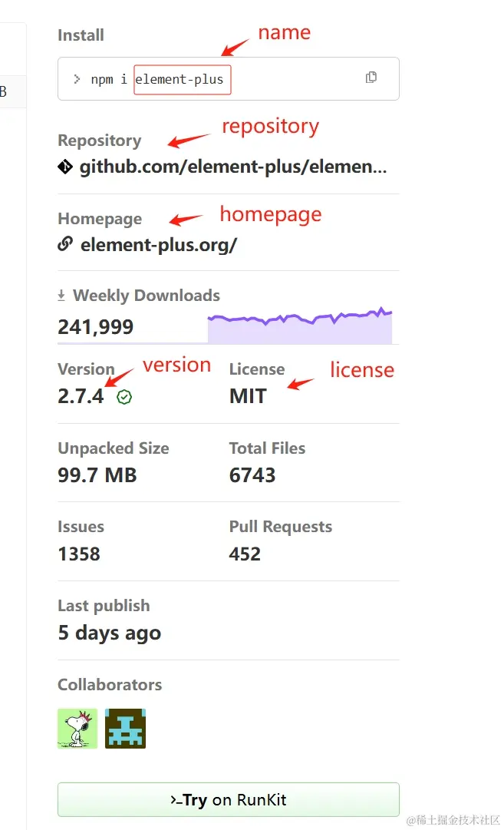Open the Snoopy collaborator avatar

pyautogui.click(x=77, y=729)
